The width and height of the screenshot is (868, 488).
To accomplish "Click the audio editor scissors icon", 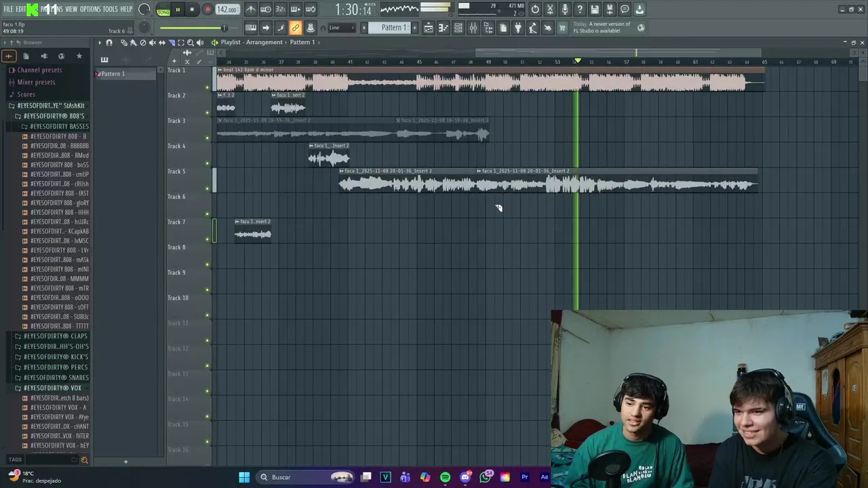I will click(x=551, y=9).
